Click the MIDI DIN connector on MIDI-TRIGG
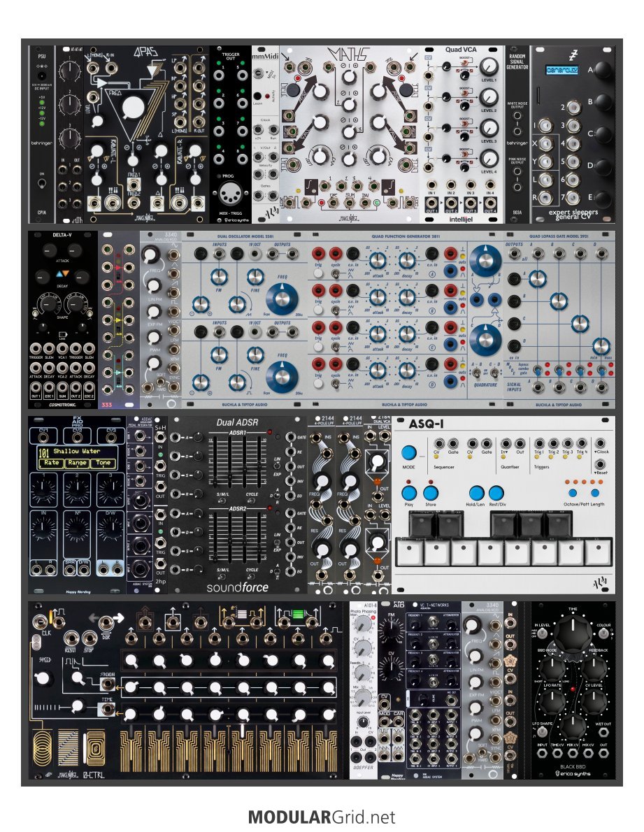The height and width of the screenshot is (832, 644). pyautogui.click(x=231, y=194)
